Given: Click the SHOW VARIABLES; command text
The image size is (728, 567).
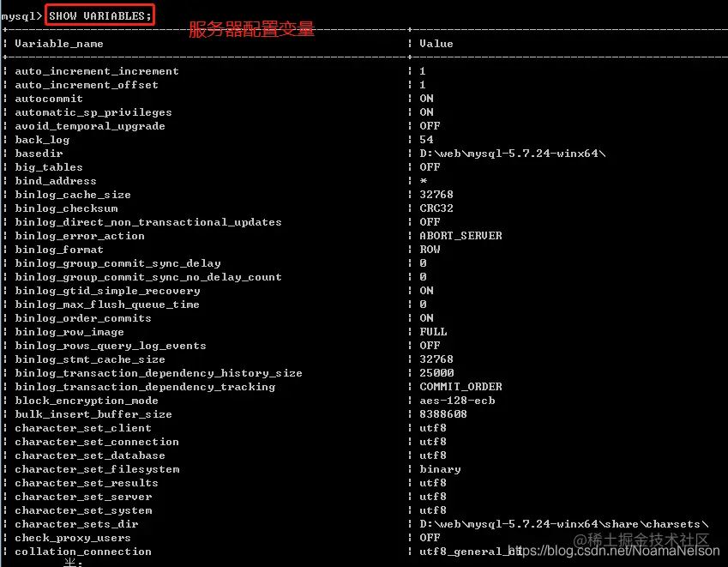Looking at the screenshot, I should 100,15.
